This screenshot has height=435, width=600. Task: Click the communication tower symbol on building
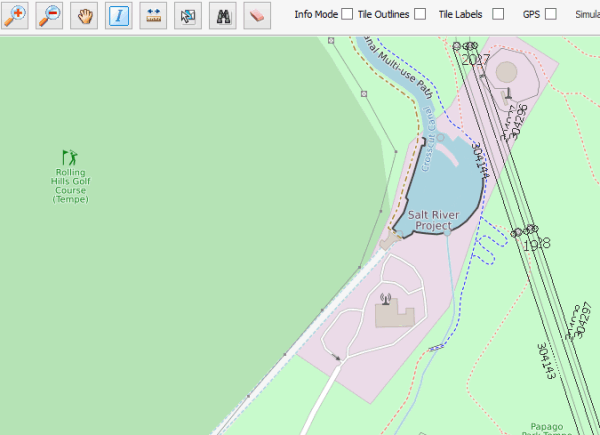click(384, 297)
